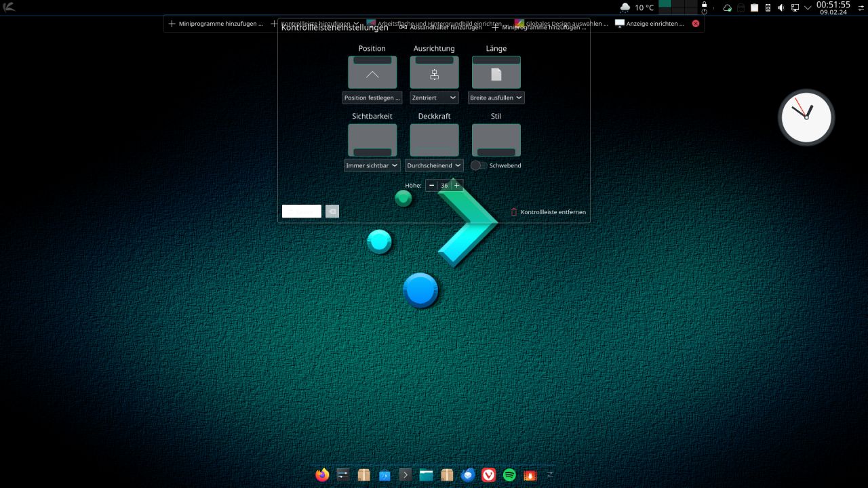Expand the Kontrollleiste hinzufügen dropdown
868x488 pixels.
356,24
